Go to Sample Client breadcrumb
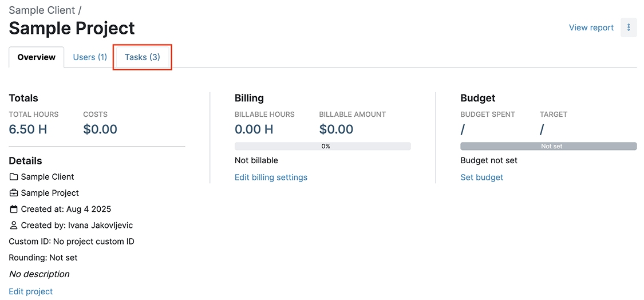This screenshot has height=300, width=644. pyautogui.click(x=42, y=10)
